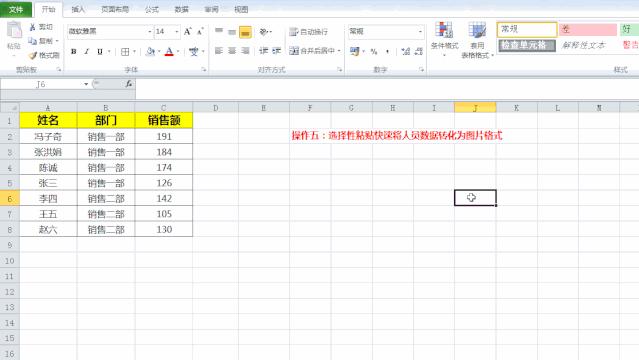Switch to the Formulas (公式) tab
Viewport: 639px width, 360px height.
(152, 9)
